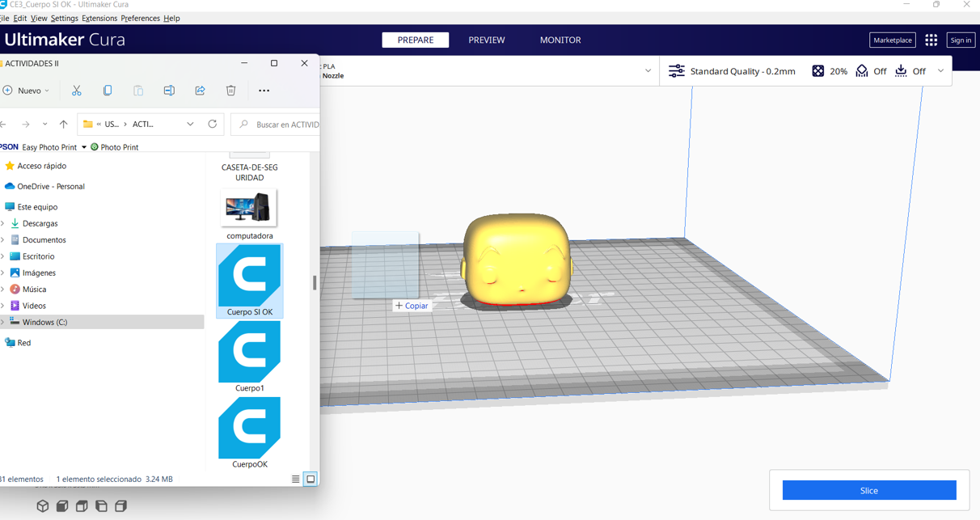Switch Explorer to large thumbnails view
The height and width of the screenshot is (520, 980).
310,480
